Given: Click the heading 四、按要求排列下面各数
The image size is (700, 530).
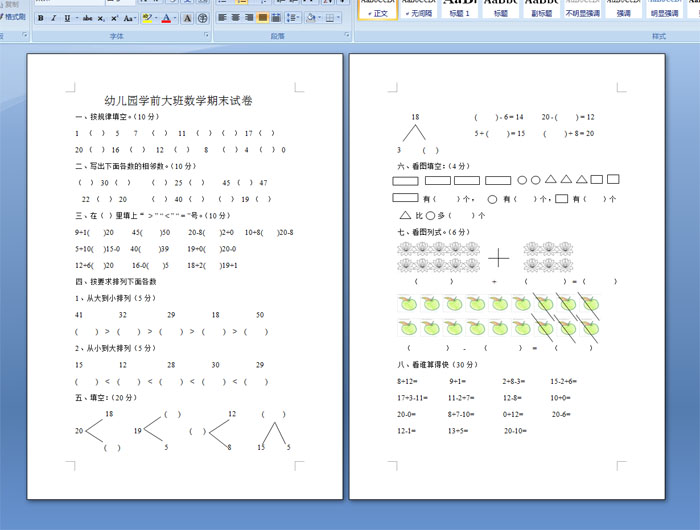Looking at the screenshot, I should (116, 281).
